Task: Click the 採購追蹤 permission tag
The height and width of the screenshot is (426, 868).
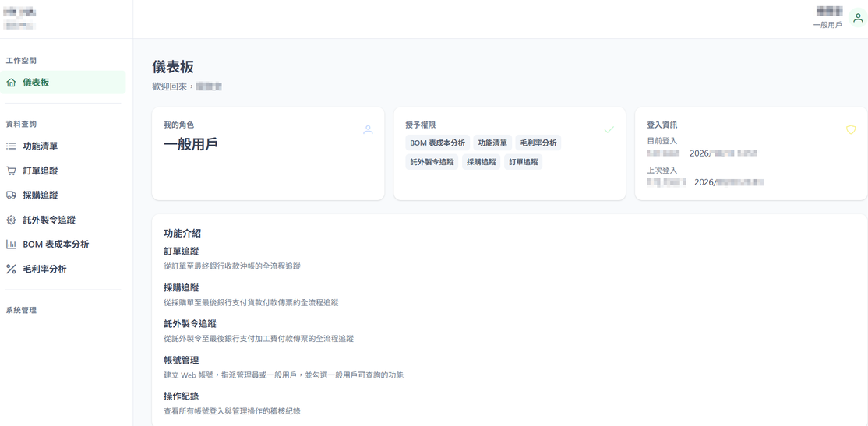Action: click(481, 162)
